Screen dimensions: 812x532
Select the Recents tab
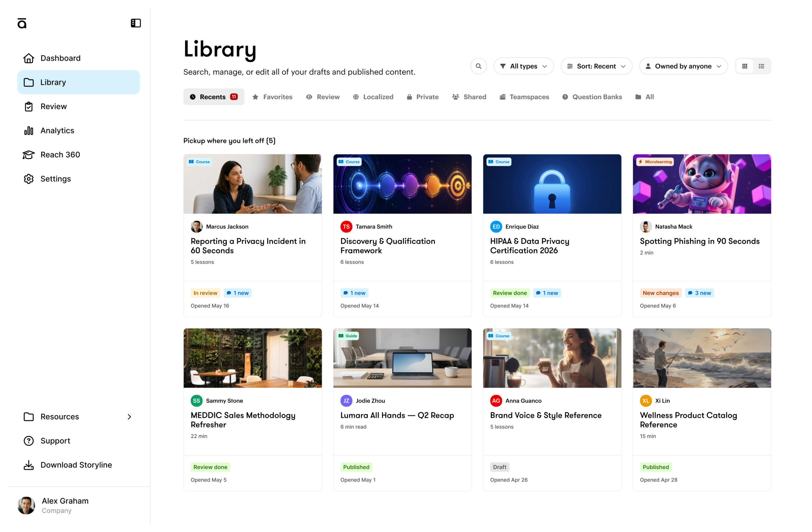pyautogui.click(x=214, y=97)
